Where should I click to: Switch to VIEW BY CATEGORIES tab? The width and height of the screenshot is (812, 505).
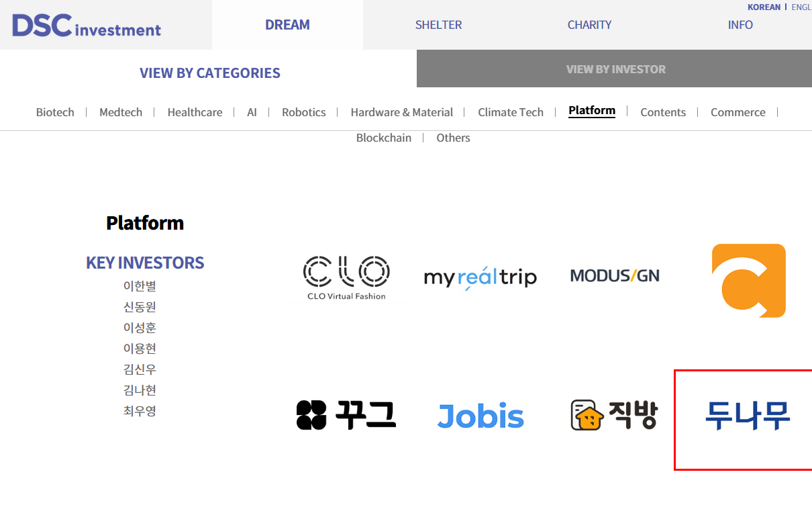tap(209, 73)
